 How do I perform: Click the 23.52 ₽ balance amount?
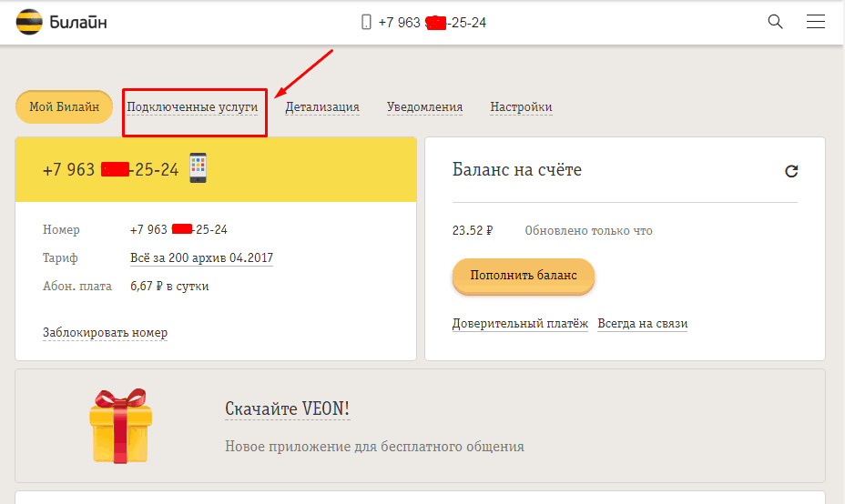472,230
